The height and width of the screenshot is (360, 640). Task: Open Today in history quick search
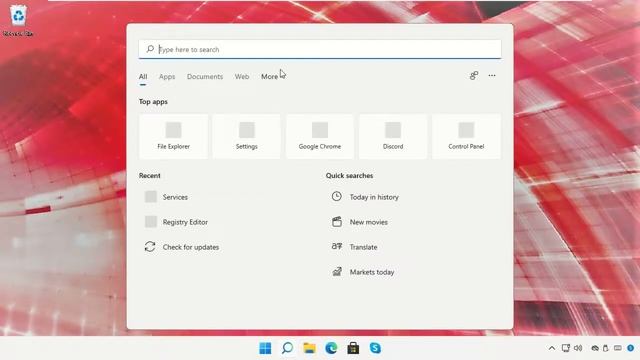point(374,197)
